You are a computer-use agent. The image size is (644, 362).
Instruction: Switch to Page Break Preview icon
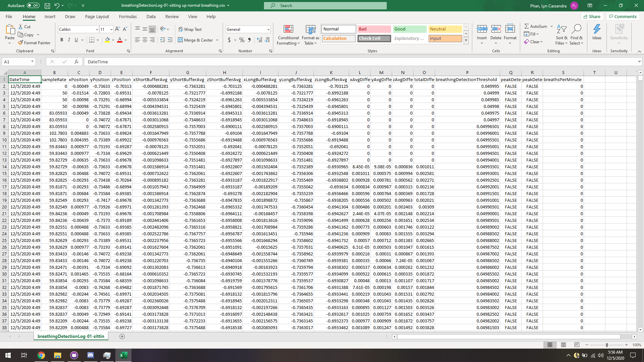click(x=577, y=345)
